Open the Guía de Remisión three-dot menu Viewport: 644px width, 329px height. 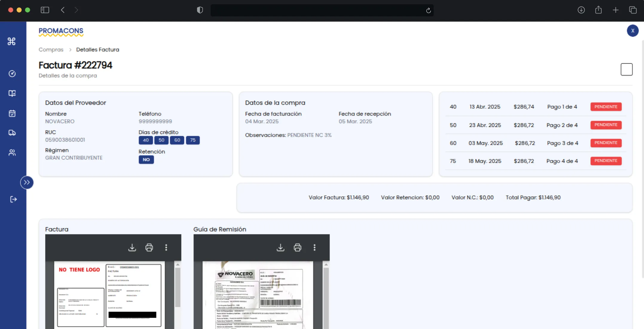click(314, 247)
